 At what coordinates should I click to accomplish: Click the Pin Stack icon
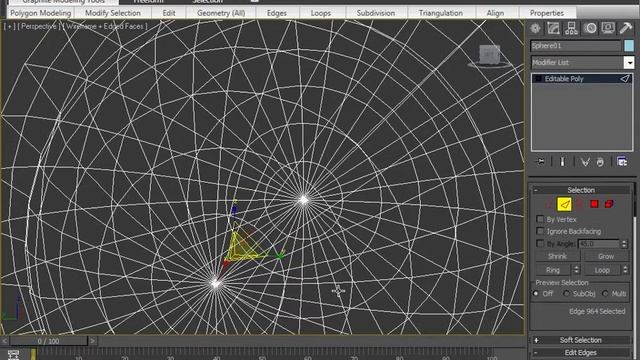tap(540, 162)
